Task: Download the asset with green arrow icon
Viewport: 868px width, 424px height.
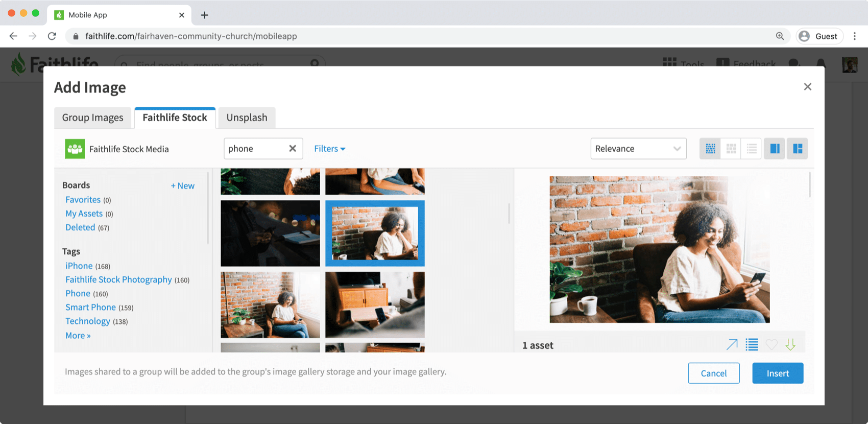Action: point(790,345)
